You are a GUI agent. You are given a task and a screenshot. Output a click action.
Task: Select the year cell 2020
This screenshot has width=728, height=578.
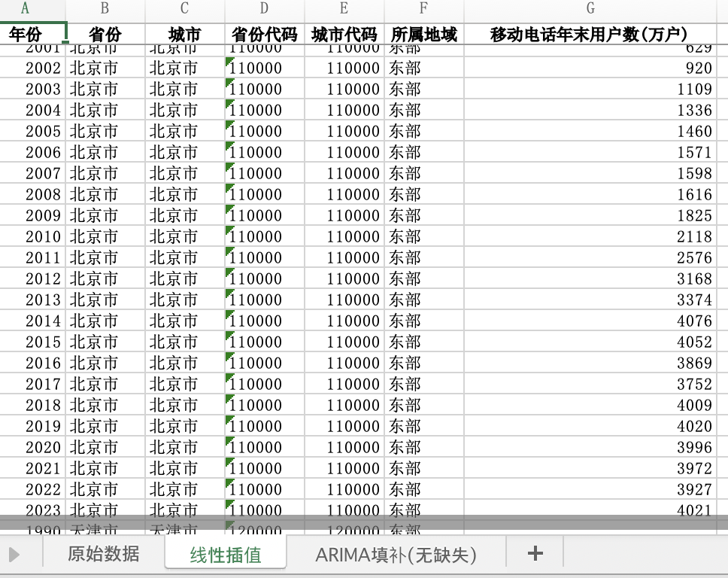pyautogui.click(x=32, y=448)
